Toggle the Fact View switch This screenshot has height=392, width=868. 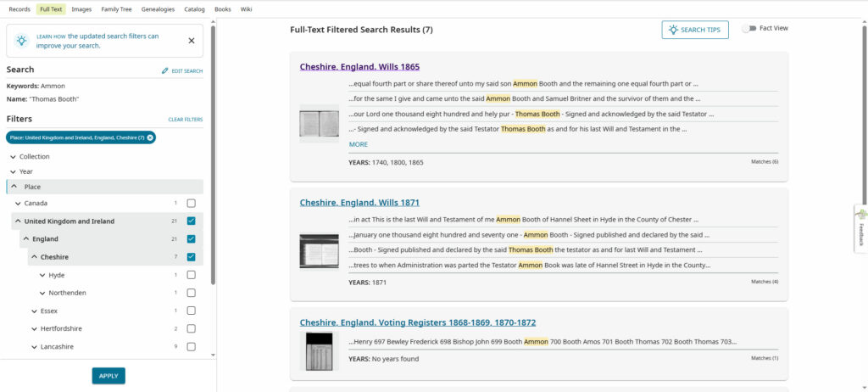pyautogui.click(x=748, y=29)
